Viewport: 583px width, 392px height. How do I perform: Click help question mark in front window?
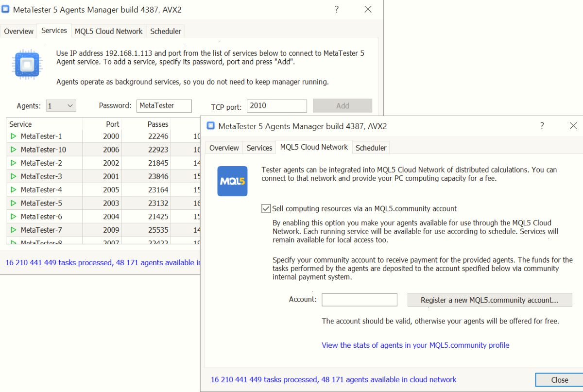(542, 126)
